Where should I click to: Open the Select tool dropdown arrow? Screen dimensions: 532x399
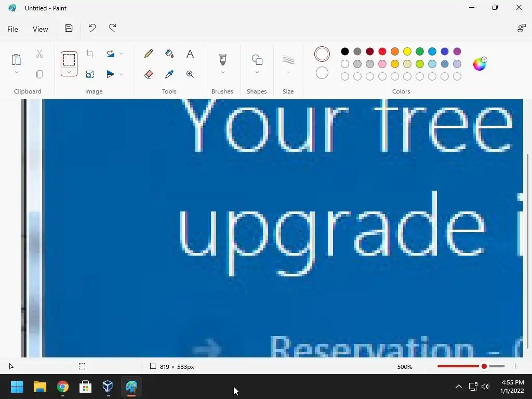point(69,72)
